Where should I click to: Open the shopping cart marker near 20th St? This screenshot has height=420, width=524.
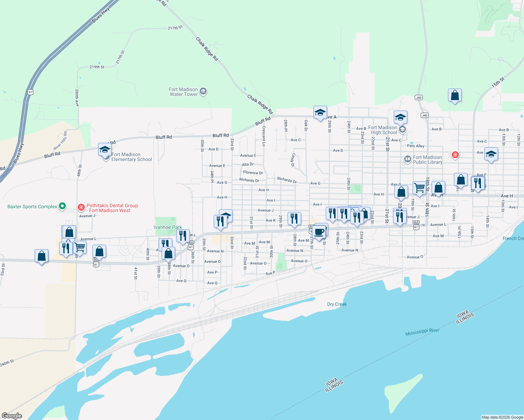pyautogui.click(x=420, y=187)
